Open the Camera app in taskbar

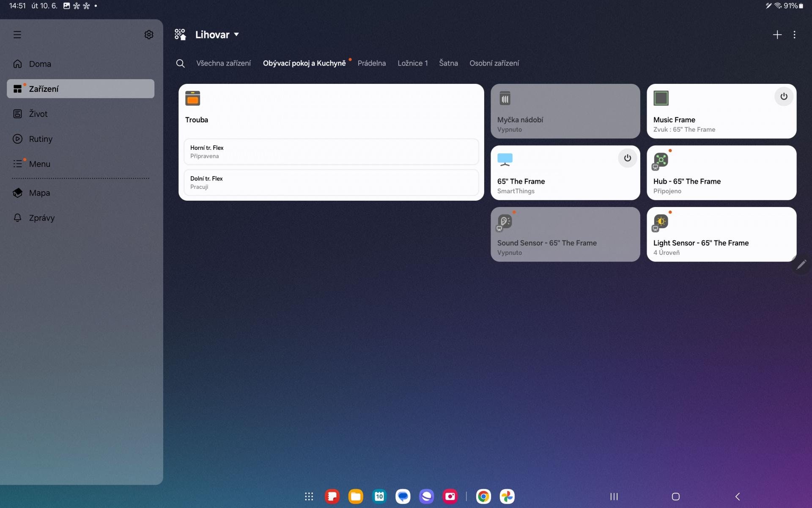pos(450,497)
